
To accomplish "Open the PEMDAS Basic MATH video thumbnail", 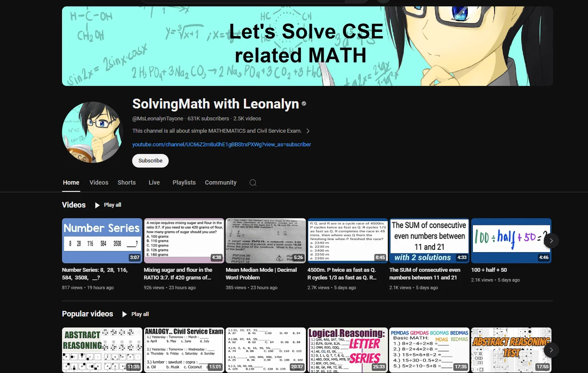I will point(430,350).
